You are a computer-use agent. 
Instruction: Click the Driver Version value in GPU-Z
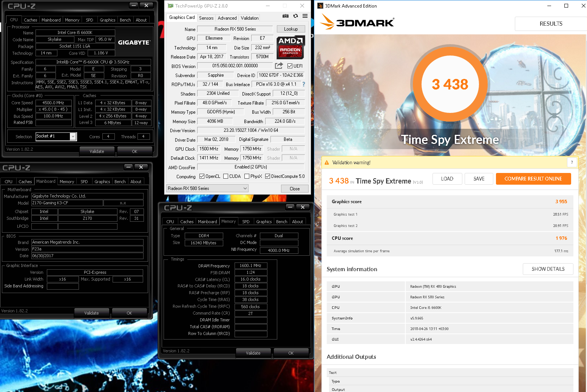tap(251, 130)
